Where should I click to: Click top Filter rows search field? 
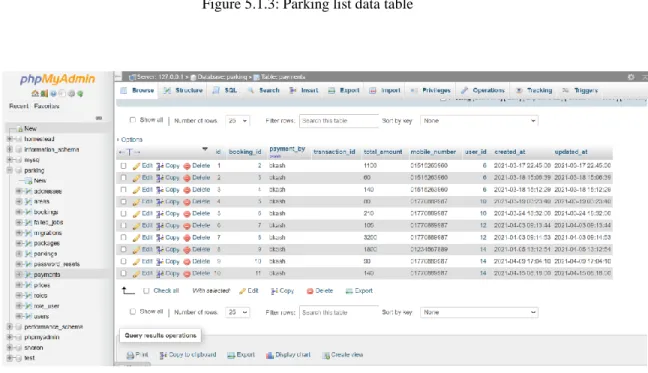[x=339, y=121]
